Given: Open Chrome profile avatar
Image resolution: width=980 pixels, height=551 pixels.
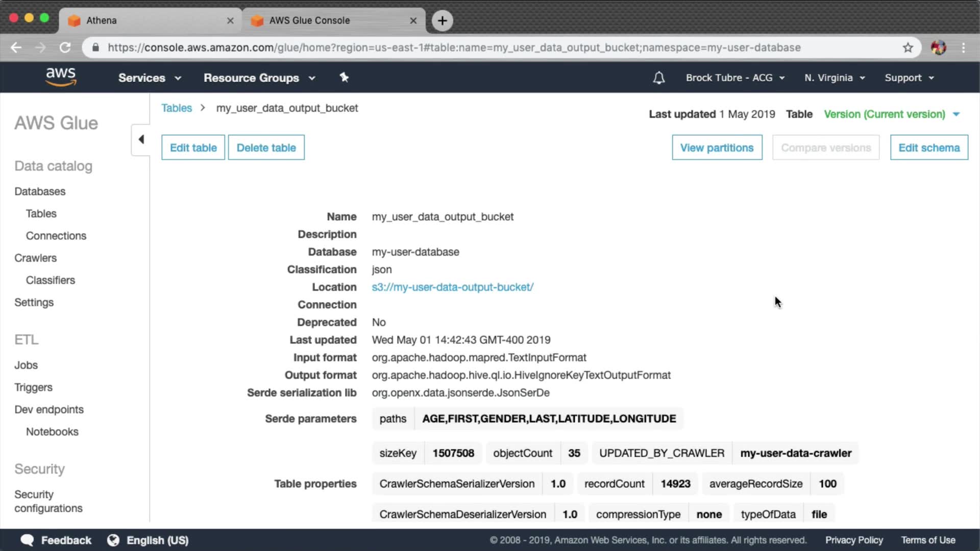Looking at the screenshot, I should [938, 47].
